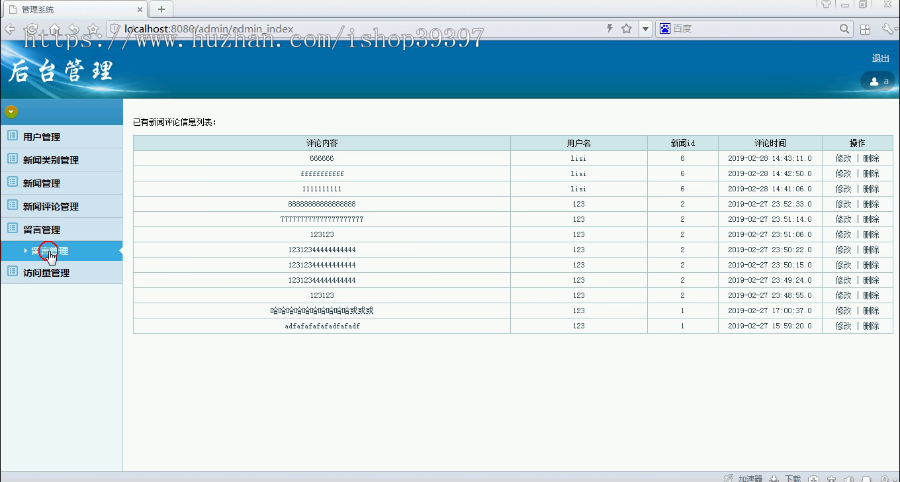Click 修改 for the 777777 comment row
This screenshot has height=482, width=900.
click(843, 219)
